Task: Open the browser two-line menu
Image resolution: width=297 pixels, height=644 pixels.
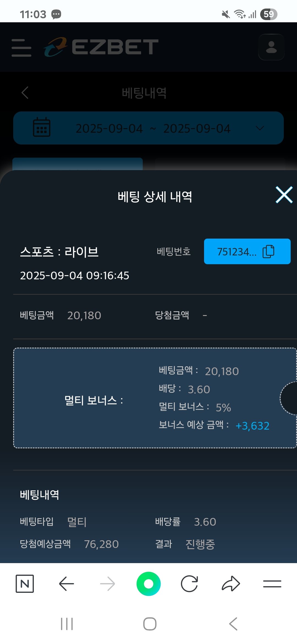Action: pos(272,583)
